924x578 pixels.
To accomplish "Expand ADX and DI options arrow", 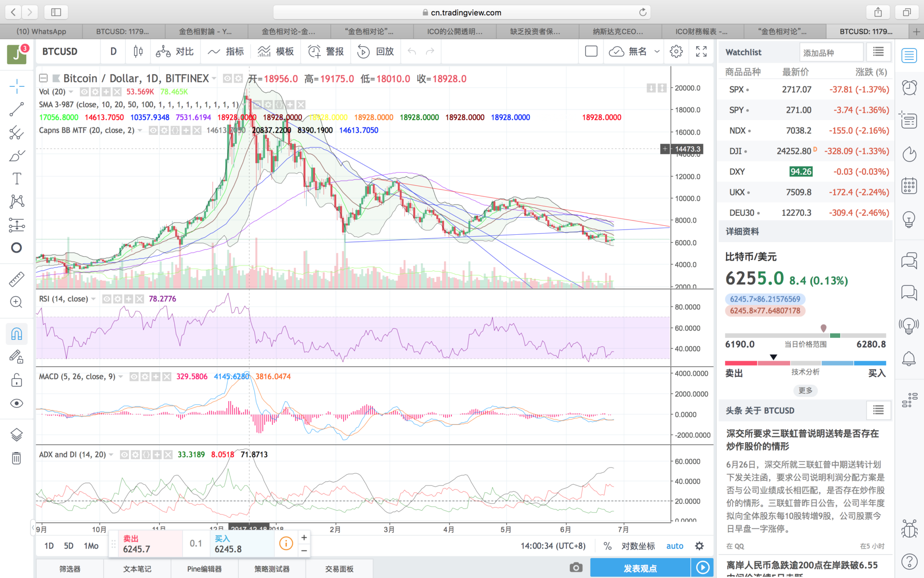I will [x=111, y=455].
